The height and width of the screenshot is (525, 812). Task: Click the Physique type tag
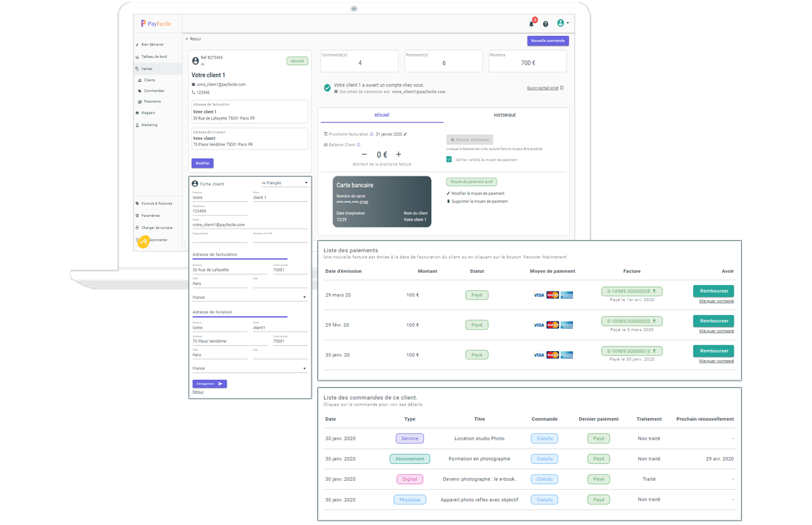click(x=410, y=499)
